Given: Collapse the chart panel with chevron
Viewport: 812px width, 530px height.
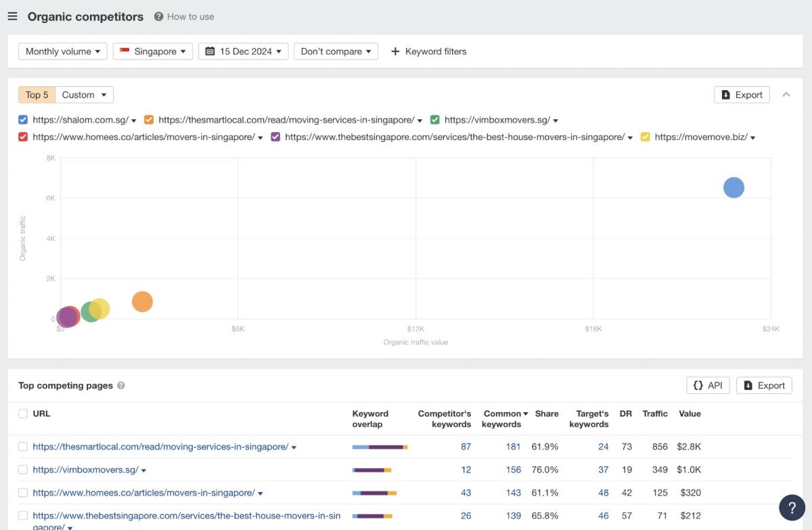Looking at the screenshot, I should pos(786,95).
